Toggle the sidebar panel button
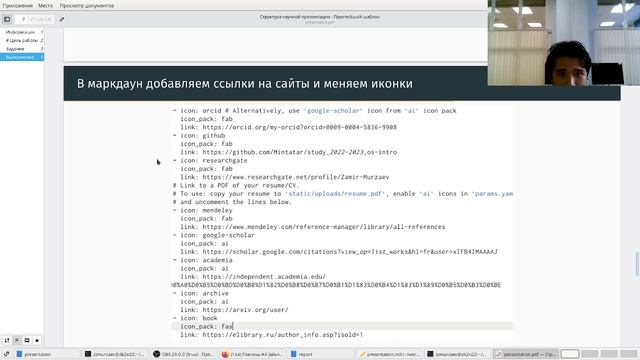The height and width of the screenshot is (360, 640). (7, 19)
